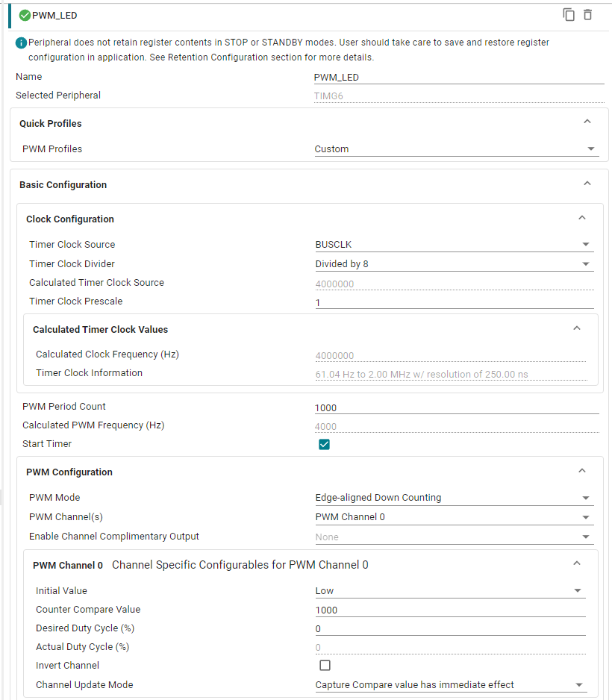This screenshot has width=612, height=700.
Task: Open the PWM Channel(s) dropdown
Action: (455, 517)
